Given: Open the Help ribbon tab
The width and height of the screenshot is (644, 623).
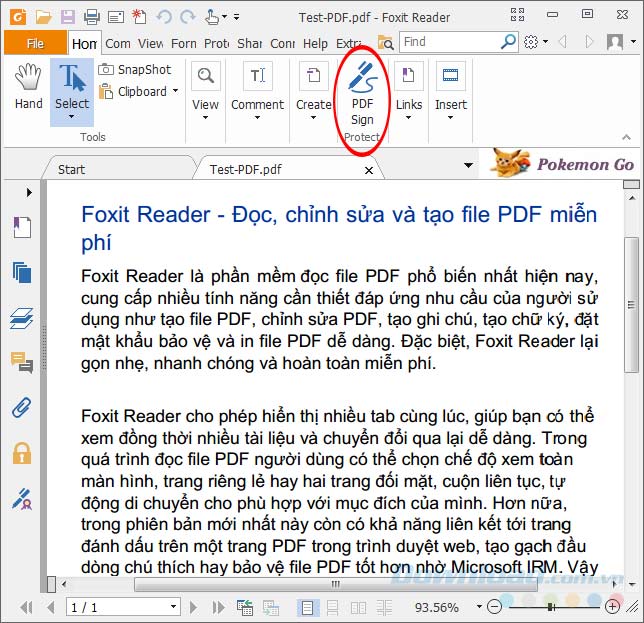Looking at the screenshot, I should point(315,43).
